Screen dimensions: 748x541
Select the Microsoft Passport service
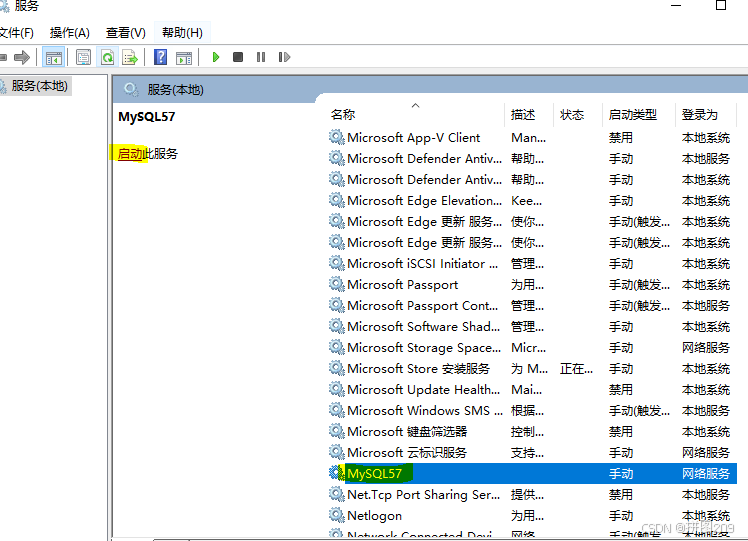coord(532,285)
